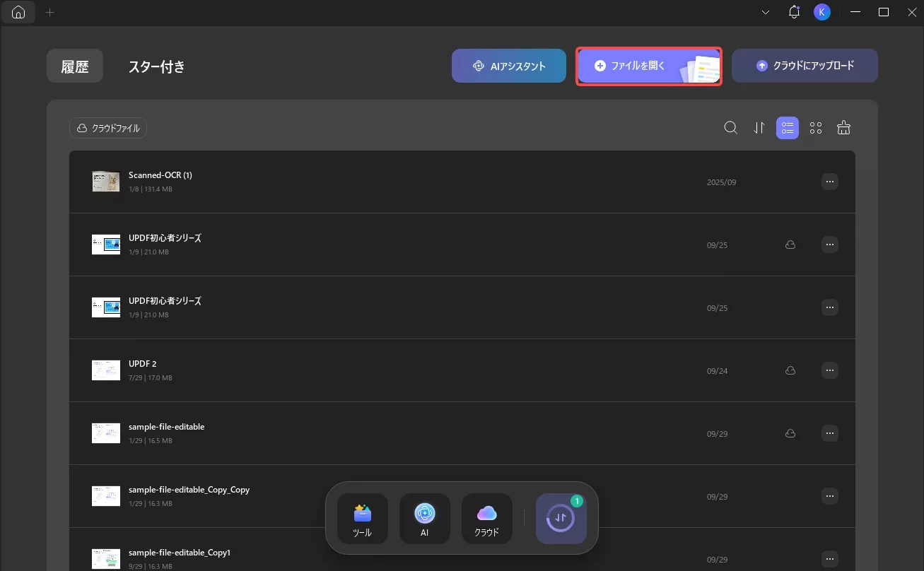
Task: Open more options for sample-file-editable_Copy1
Action: [x=830, y=559]
